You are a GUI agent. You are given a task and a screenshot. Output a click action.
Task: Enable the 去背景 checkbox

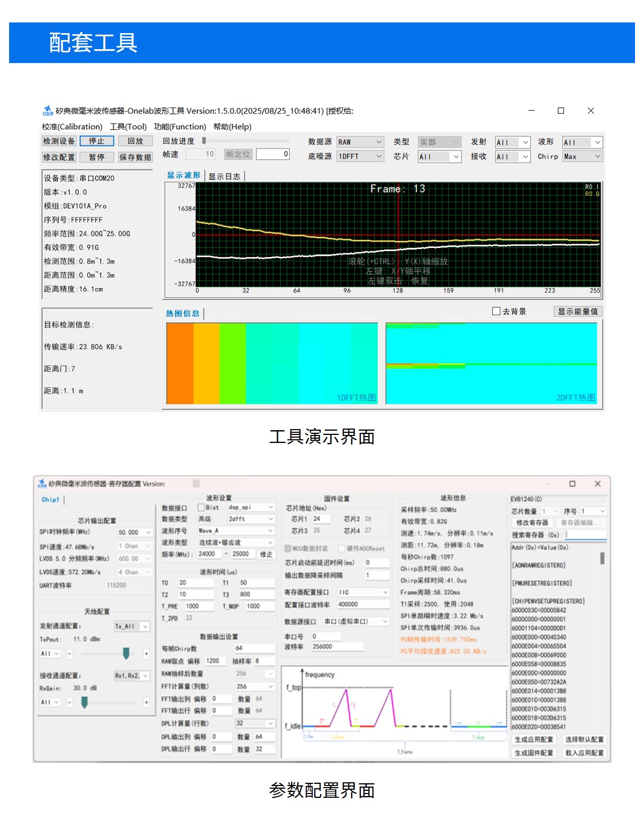tap(496, 311)
